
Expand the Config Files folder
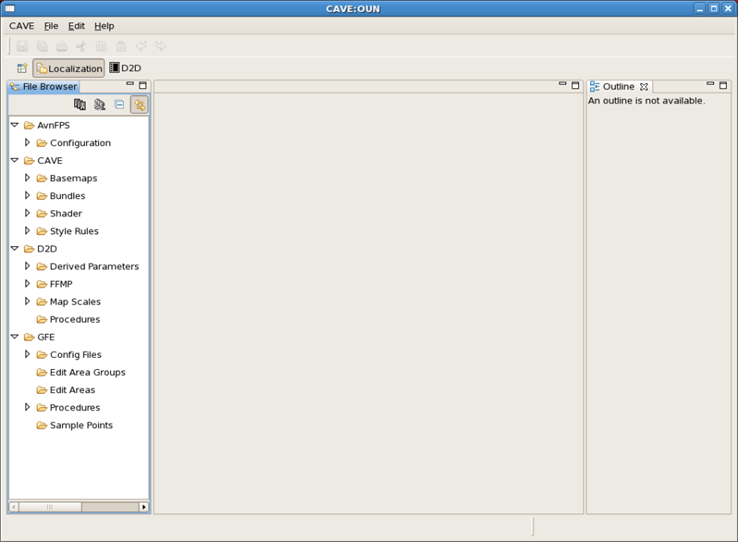pos(27,354)
